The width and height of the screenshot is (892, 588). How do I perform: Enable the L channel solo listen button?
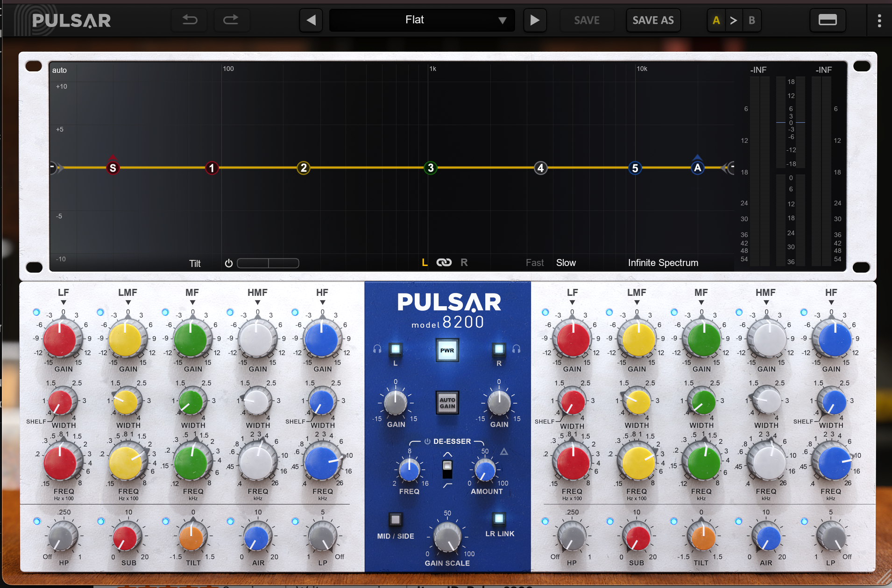[x=396, y=349]
